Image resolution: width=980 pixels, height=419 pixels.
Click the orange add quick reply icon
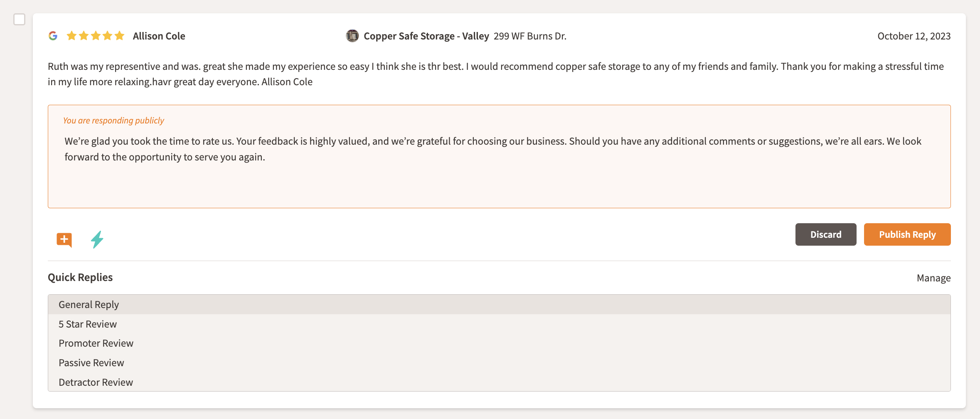pyautogui.click(x=64, y=239)
